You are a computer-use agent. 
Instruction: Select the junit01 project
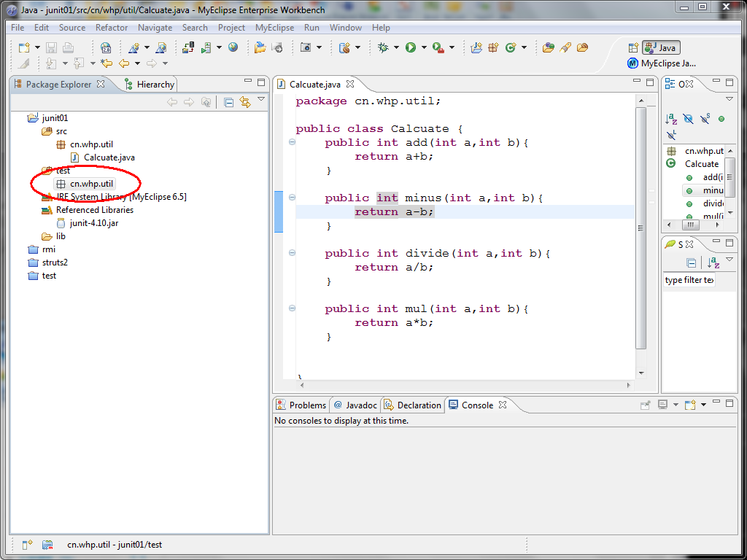(x=47, y=118)
